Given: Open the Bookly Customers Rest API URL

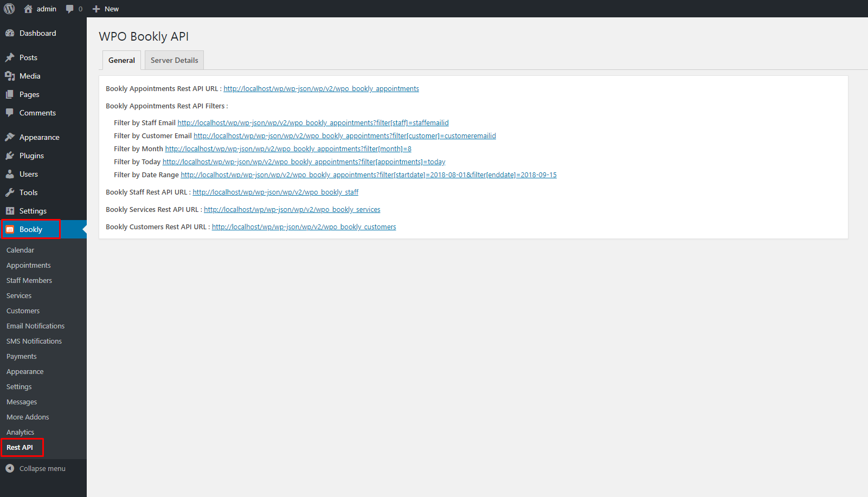Looking at the screenshot, I should (304, 227).
